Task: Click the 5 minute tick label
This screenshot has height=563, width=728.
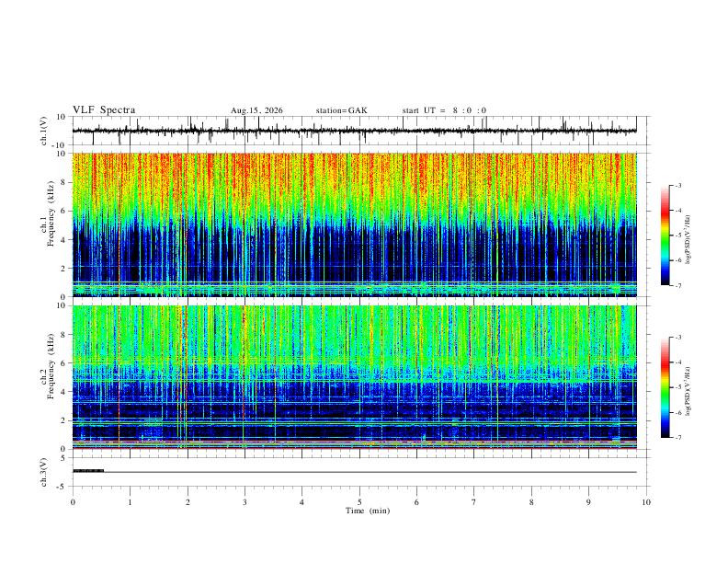Action: [358, 502]
